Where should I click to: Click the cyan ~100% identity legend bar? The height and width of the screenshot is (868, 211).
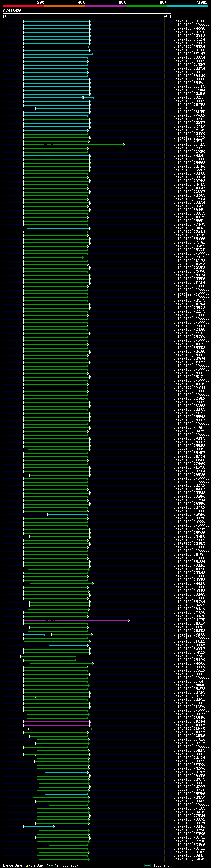[x=187, y=6]
